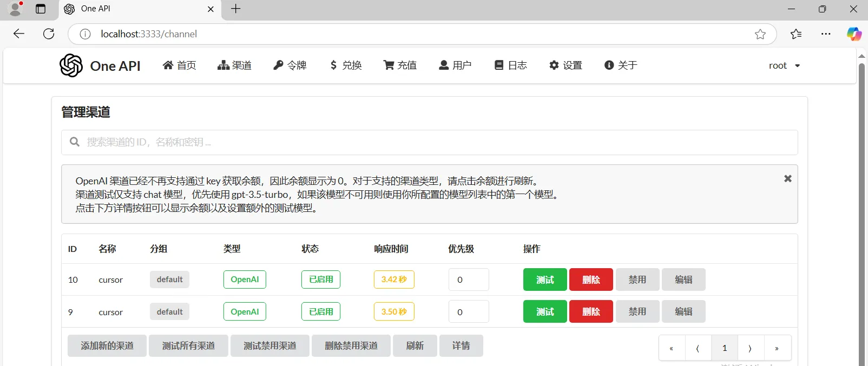Open the 兑换 redeem page
The image size is (868, 366).
(345, 65)
